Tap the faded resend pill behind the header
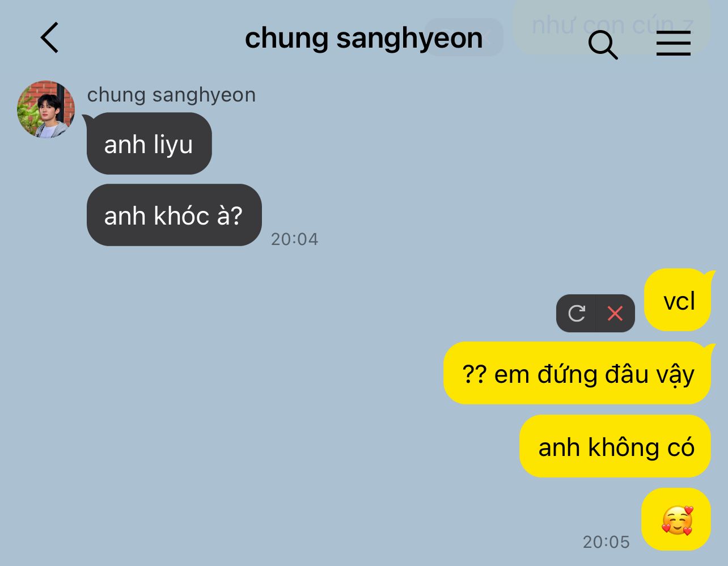728x566 pixels. [x=464, y=37]
